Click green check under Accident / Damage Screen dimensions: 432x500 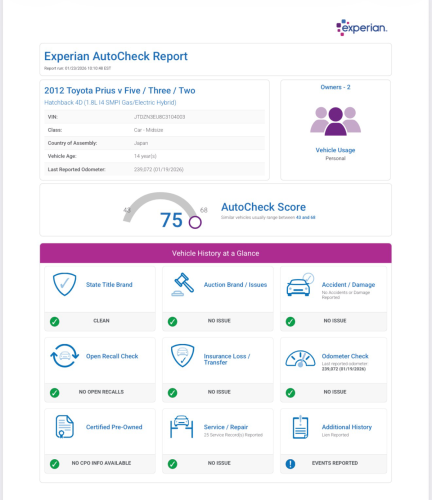point(290,321)
